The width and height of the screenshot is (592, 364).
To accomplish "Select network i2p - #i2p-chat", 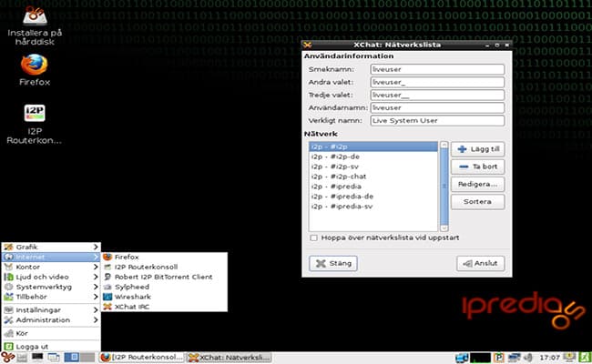I will 373,177.
